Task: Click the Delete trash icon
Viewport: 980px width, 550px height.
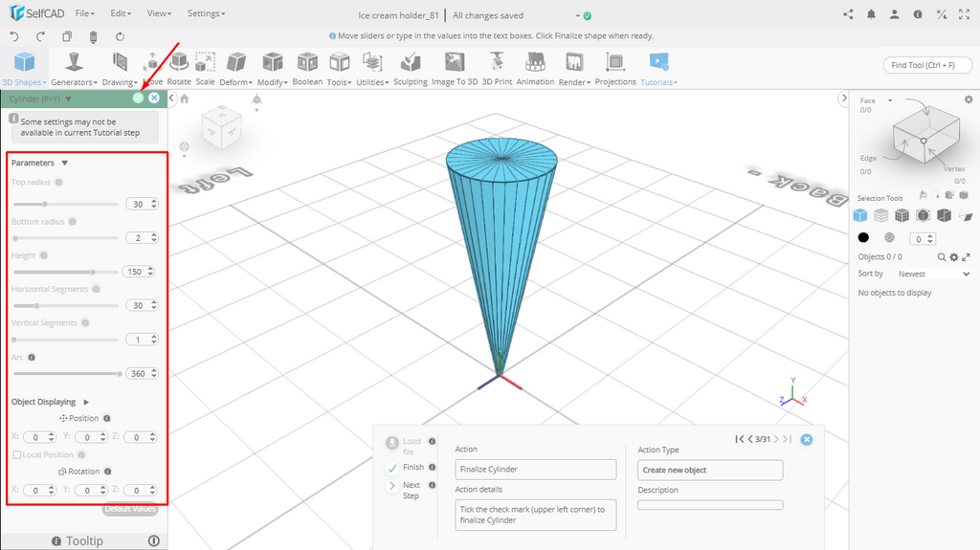Action: pos(93,37)
